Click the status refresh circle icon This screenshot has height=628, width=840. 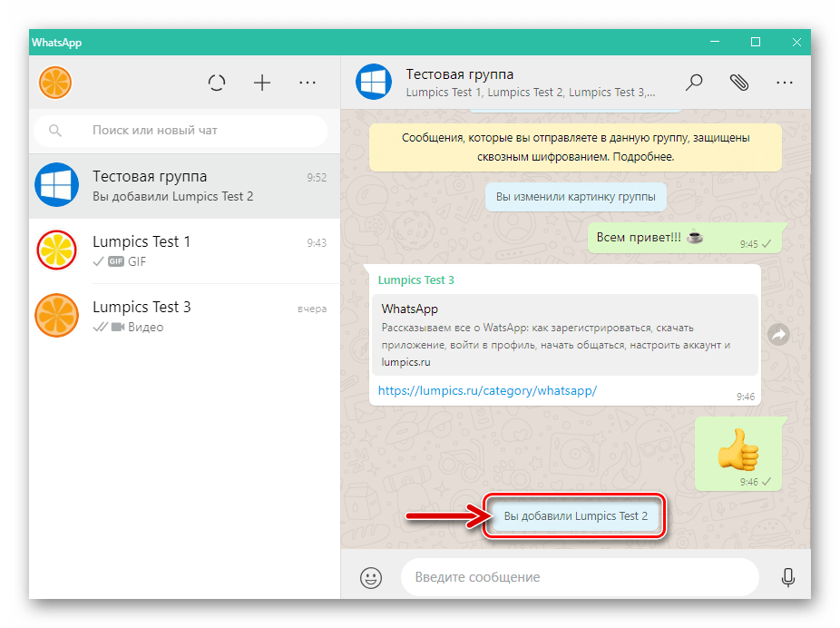pyautogui.click(x=217, y=83)
